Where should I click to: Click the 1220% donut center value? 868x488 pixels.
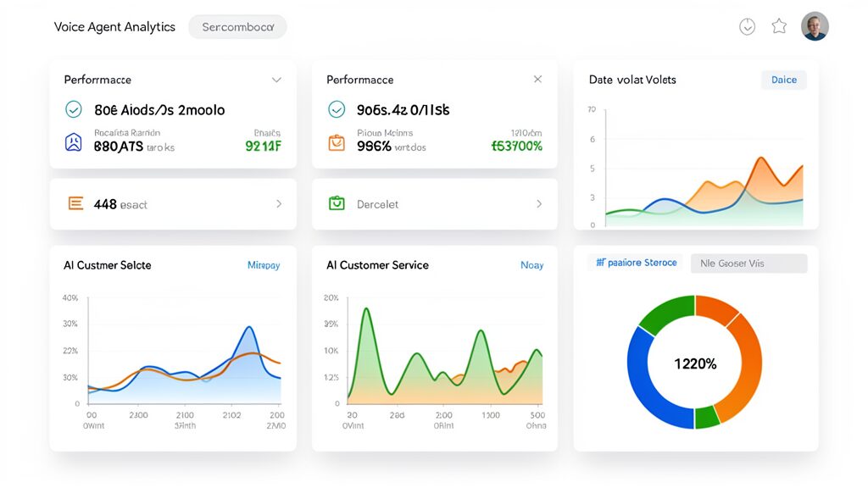[x=695, y=363]
